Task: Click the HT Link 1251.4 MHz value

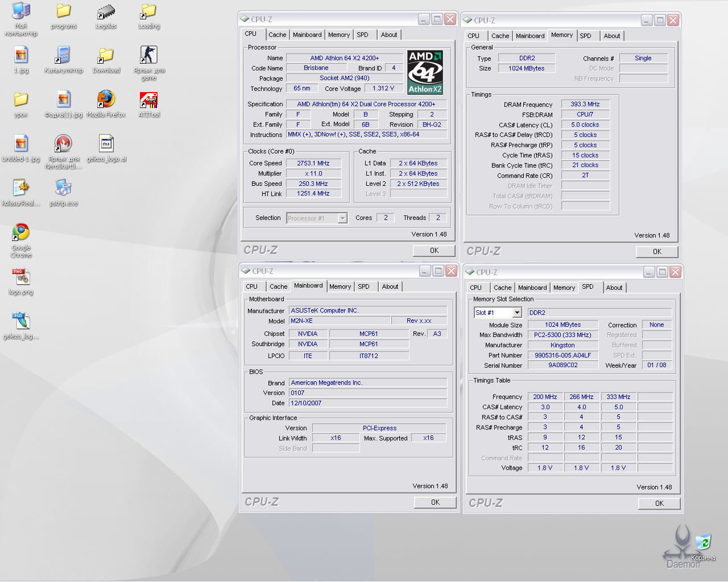Action: point(313,194)
